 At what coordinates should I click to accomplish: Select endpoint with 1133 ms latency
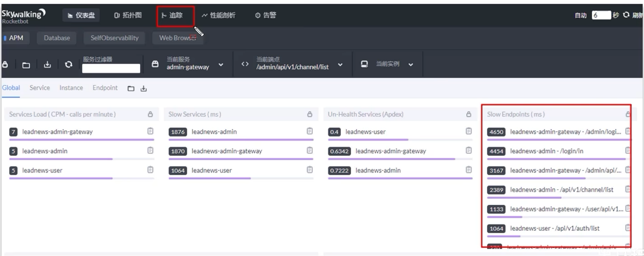click(x=566, y=209)
